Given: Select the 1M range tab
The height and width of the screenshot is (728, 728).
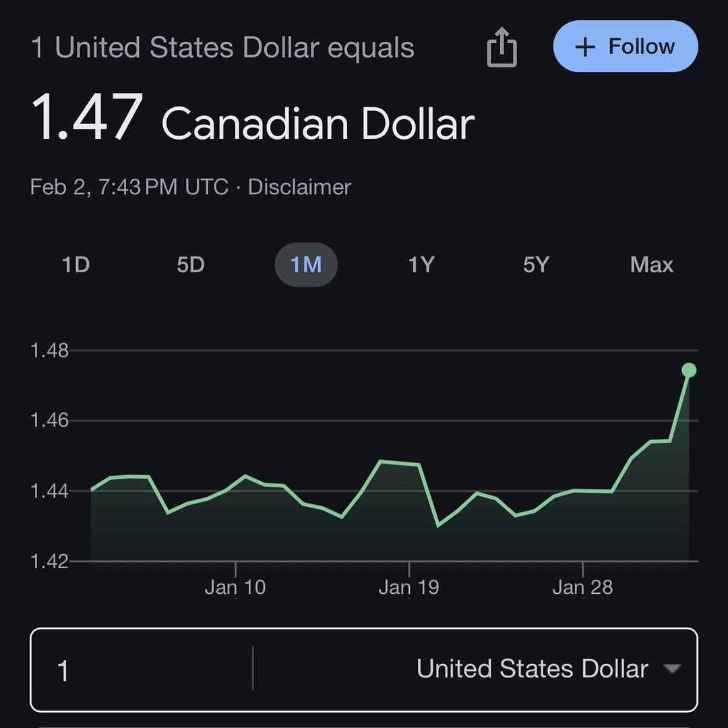Looking at the screenshot, I should click(x=306, y=265).
